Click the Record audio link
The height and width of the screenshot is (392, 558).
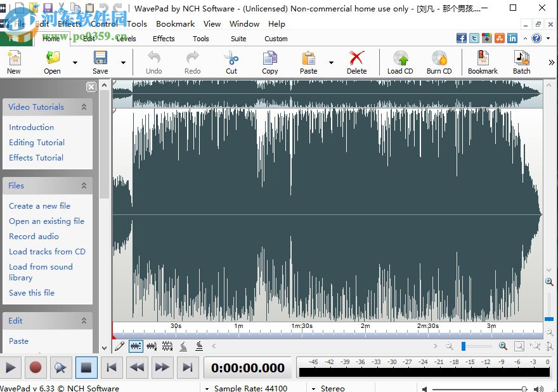34,236
